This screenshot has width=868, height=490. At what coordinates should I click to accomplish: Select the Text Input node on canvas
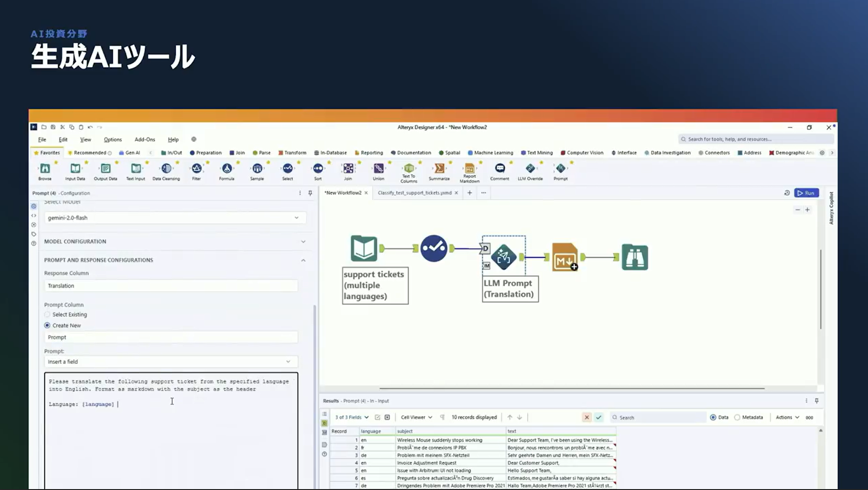[x=364, y=248]
